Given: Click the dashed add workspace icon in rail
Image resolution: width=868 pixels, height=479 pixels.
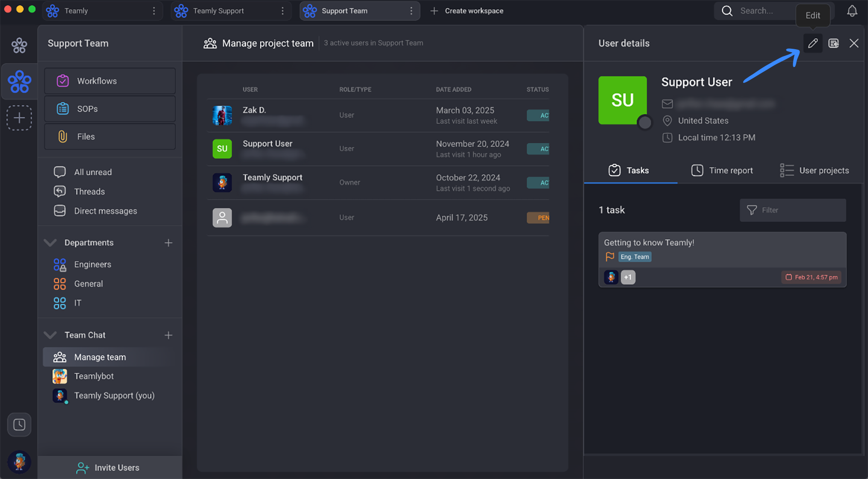Looking at the screenshot, I should tap(19, 118).
